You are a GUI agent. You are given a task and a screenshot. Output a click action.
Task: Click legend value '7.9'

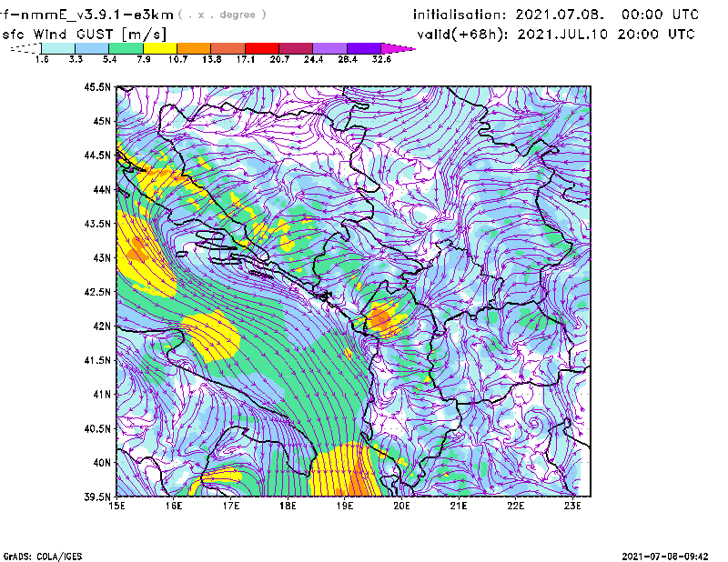point(144,59)
